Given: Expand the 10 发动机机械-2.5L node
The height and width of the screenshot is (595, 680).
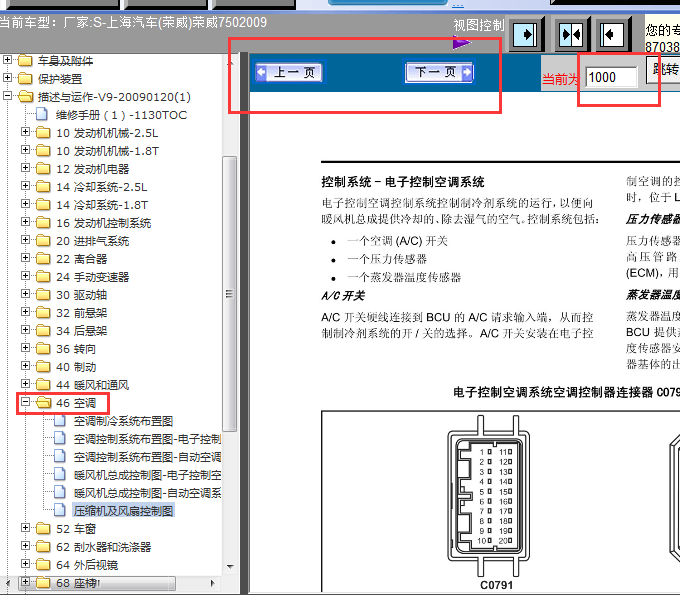Looking at the screenshot, I should point(26,132).
